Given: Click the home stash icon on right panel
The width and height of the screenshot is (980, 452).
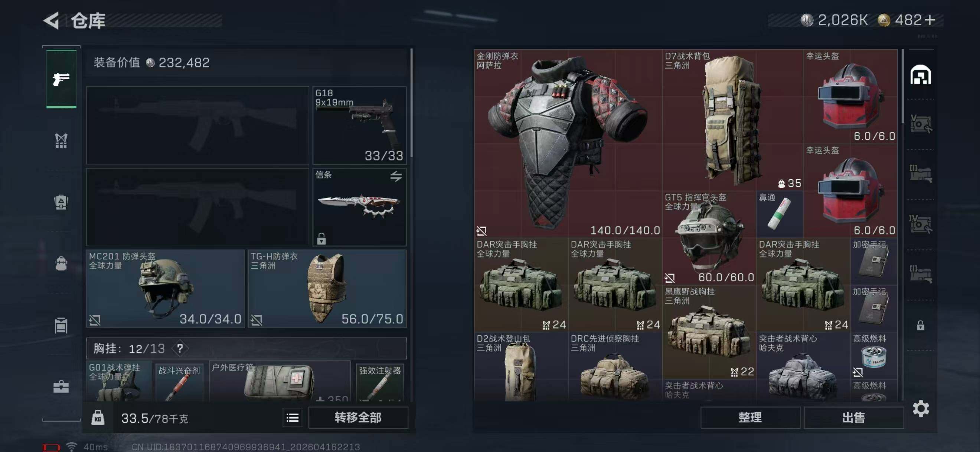Looking at the screenshot, I should [920, 75].
